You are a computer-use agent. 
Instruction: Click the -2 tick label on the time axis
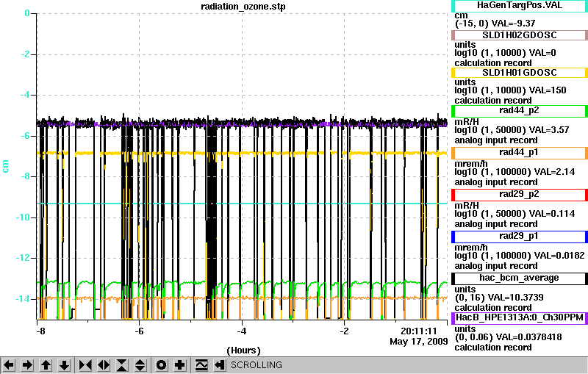point(344,331)
